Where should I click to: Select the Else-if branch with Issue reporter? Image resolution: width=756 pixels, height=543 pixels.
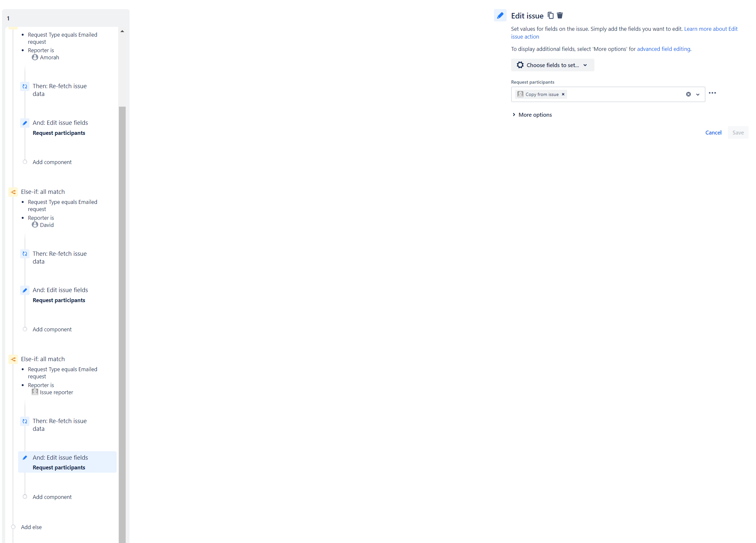click(43, 359)
